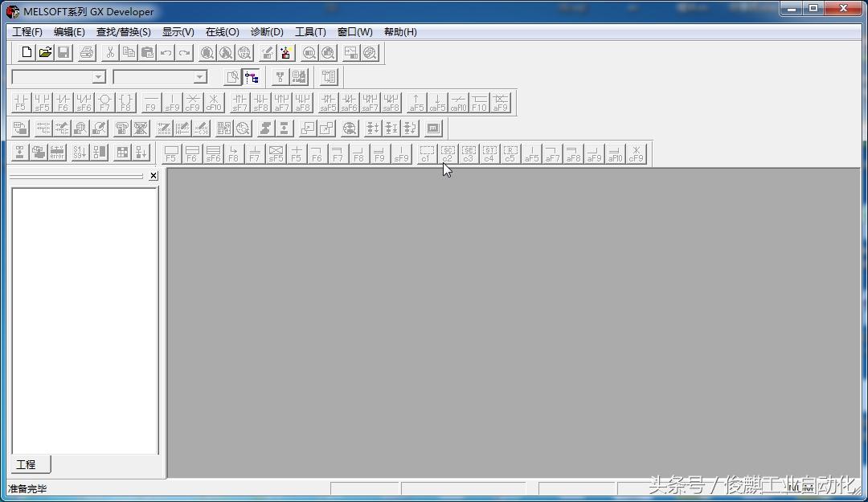
Task: Draw a horizontal line using F9
Action: 151,102
